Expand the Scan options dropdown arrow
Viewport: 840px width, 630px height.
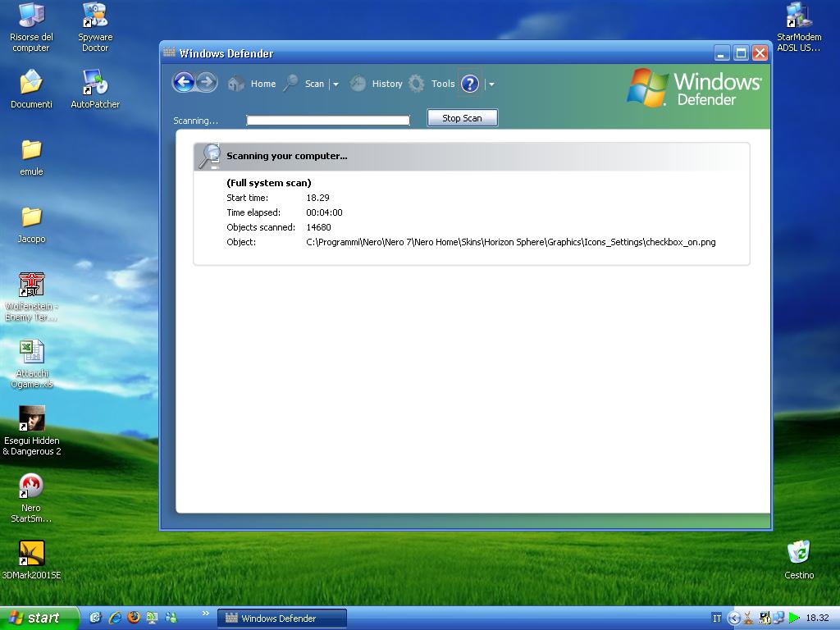click(x=336, y=84)
